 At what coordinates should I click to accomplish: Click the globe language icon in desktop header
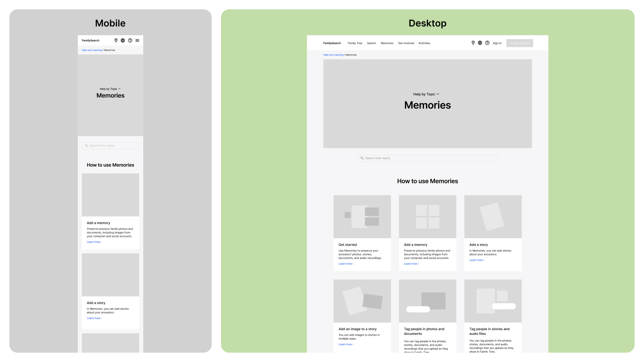pyautogui.click(x=480, y=43)
